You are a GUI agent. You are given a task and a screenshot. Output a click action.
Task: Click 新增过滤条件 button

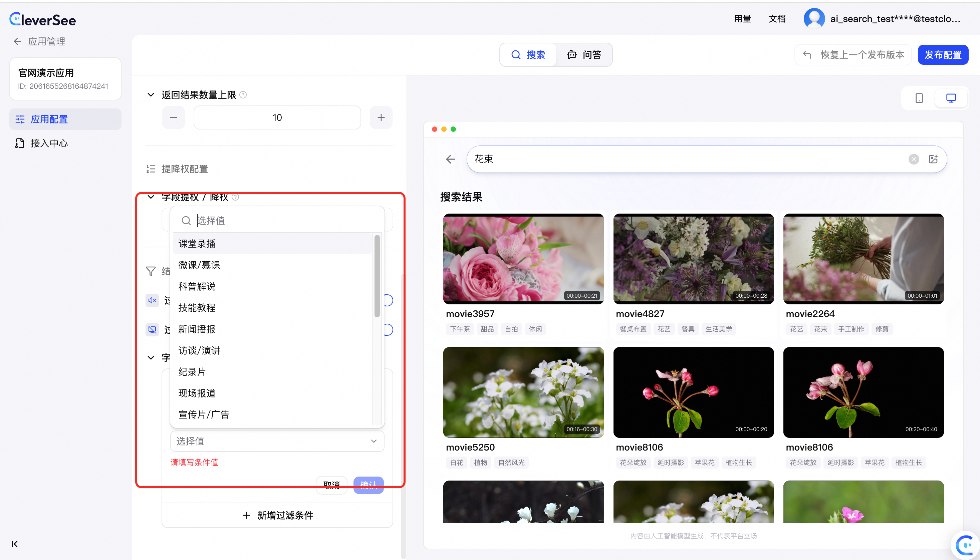[x=277, y=515]
